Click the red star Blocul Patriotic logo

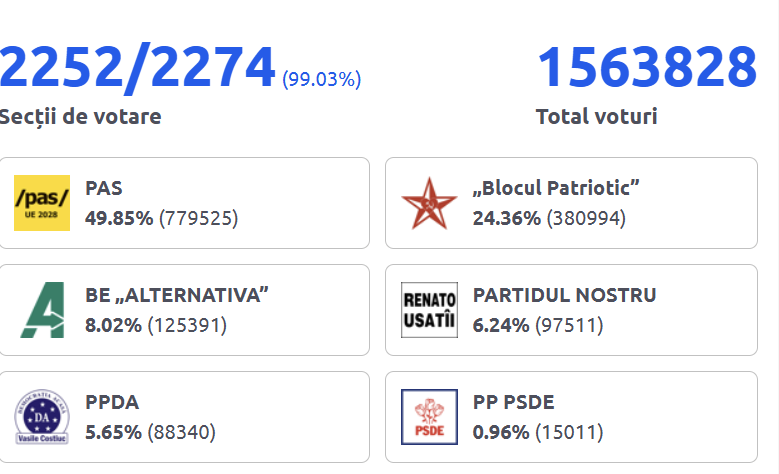429,203
